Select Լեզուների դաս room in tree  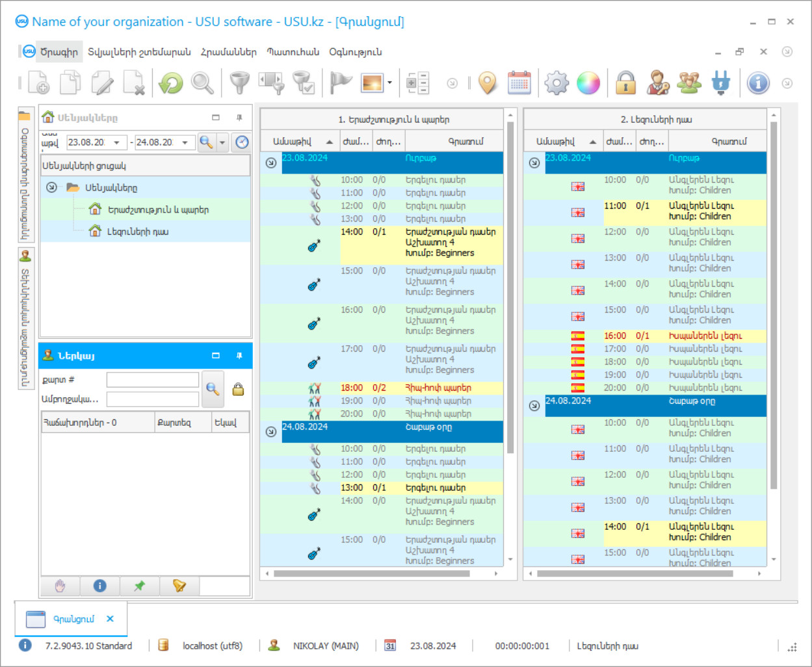coord(138,231)
